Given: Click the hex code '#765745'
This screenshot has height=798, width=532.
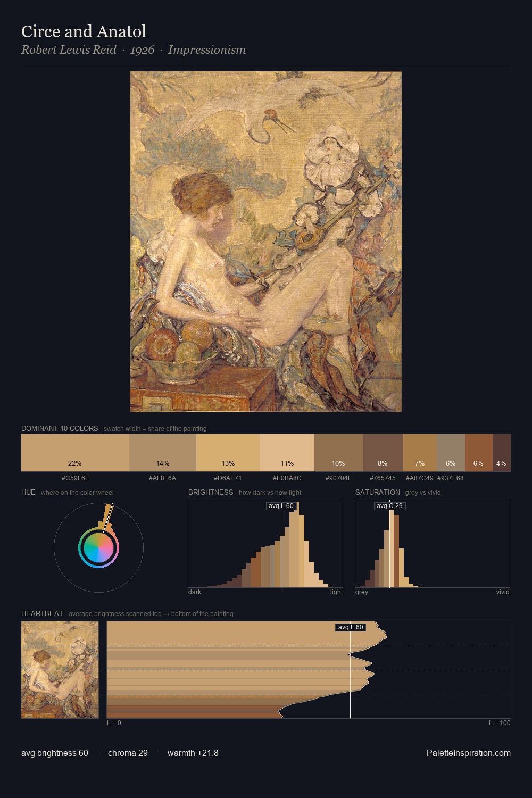Looking at the screenshot, I should coord(383,478).
